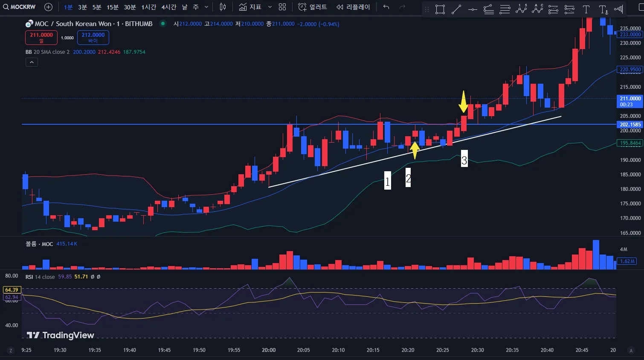Open the timezone Z button
The height and width of the screenshot is (360, 644).
pyautogui.click(x=11, y=350)
